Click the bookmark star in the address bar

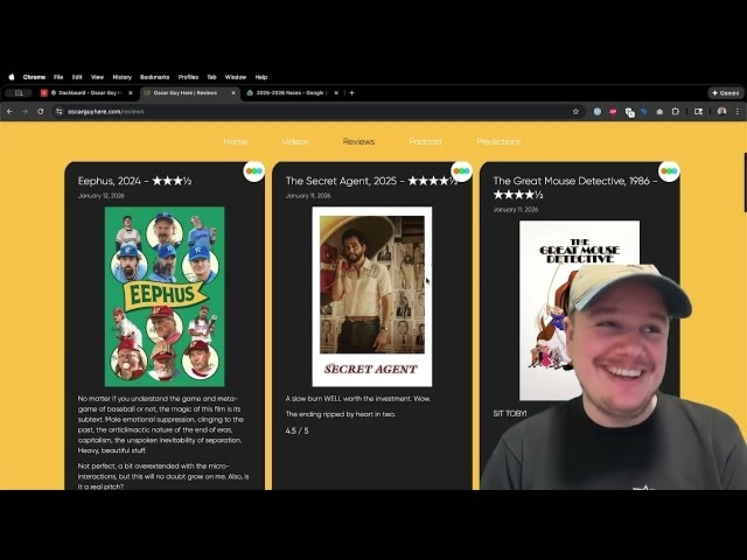click(x=576, y=111)
